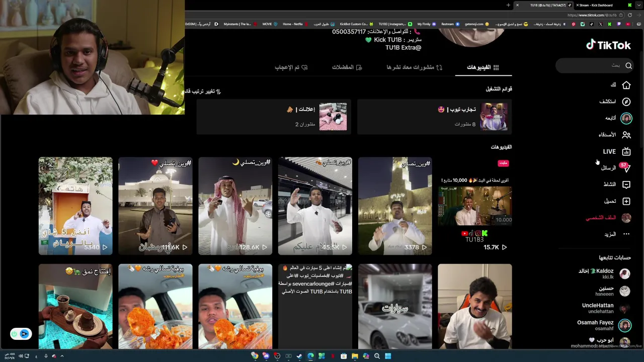Open the My Fimliy bookmark
644x362 pixels.
point(426,24)
